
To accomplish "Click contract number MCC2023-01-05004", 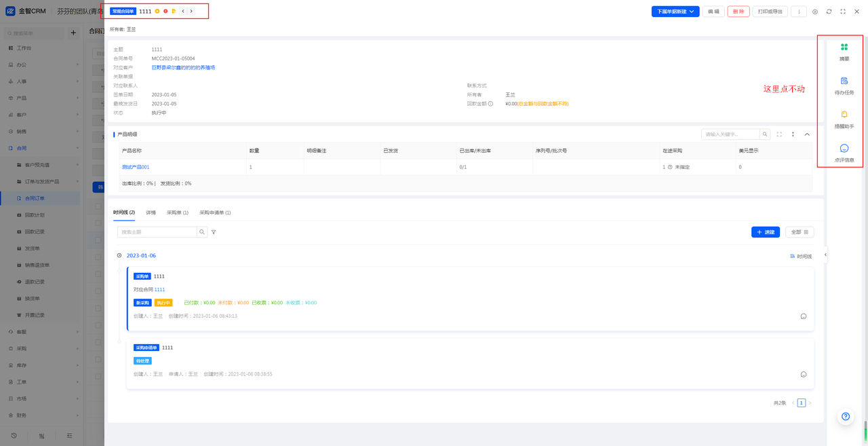I will coord(173,59).
